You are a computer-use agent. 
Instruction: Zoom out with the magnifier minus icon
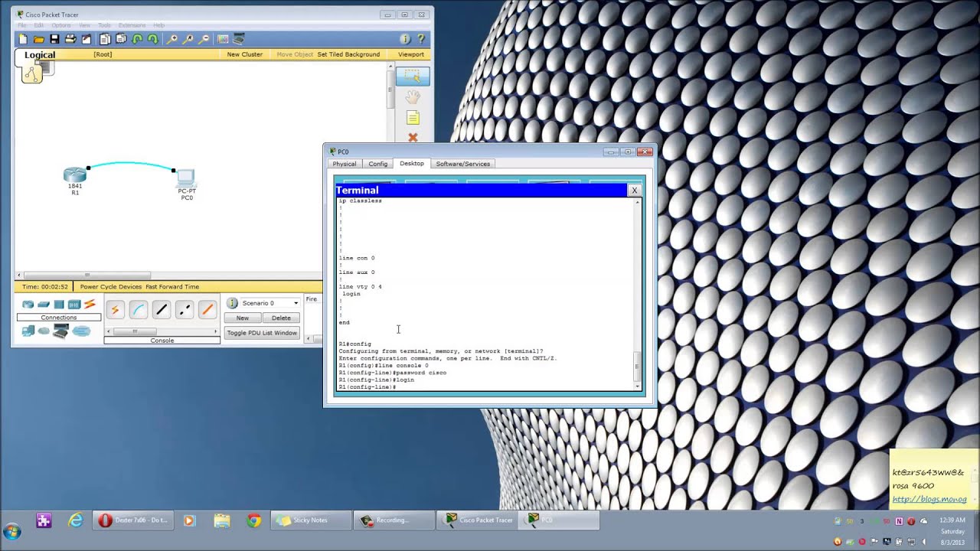pyautogui.click(x=204, y=39)
